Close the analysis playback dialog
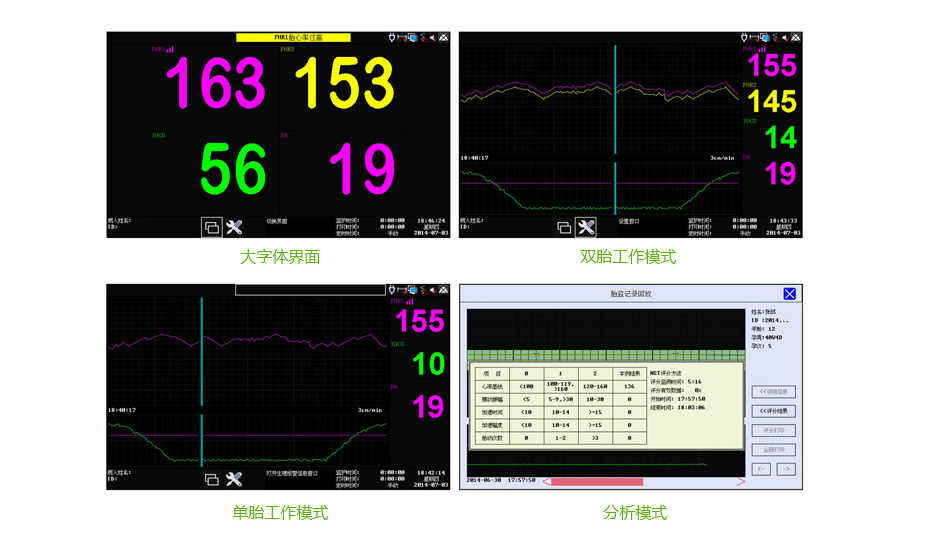This screenshot has height=550, width=925. click(789, 293)
